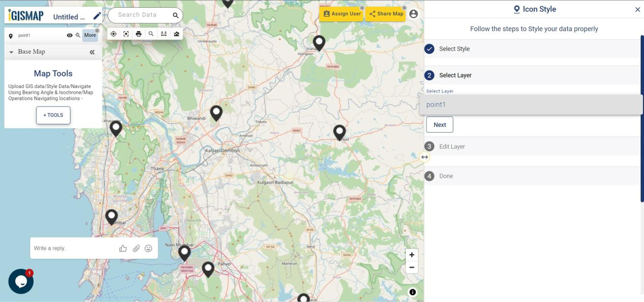Click the print map tool
This screenshot has height=302, width=644.
point(138,34)
